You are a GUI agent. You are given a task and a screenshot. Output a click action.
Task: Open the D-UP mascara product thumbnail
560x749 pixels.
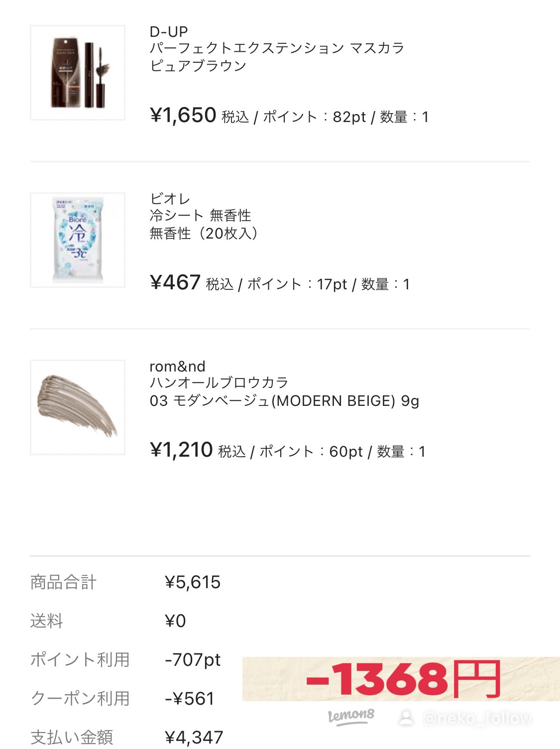point(78,73)
